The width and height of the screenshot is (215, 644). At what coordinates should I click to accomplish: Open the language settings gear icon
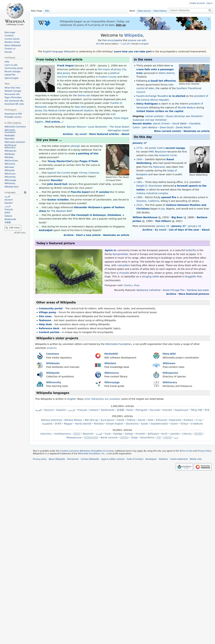[x=25, y=192]
